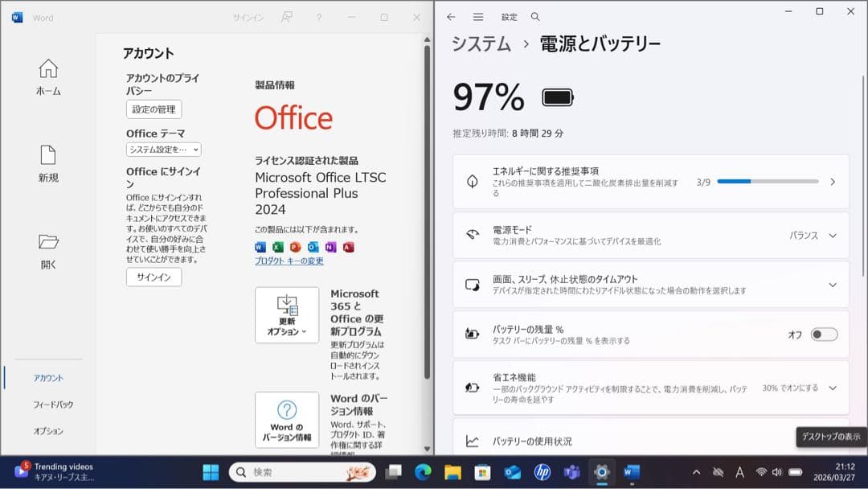Click the Settings icon on the taskbar

pyautogui.click(x=602, y=472)
